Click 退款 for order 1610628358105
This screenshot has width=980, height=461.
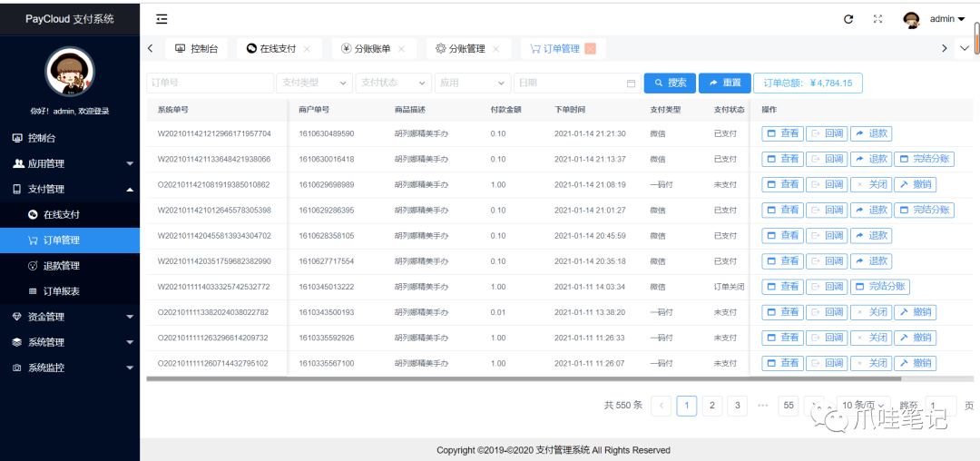point(871,236)
